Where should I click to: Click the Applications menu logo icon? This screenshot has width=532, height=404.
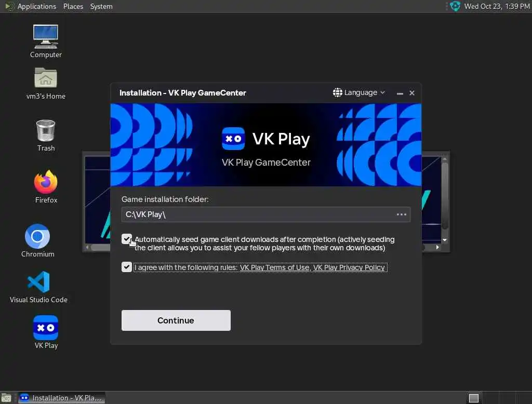9,6
